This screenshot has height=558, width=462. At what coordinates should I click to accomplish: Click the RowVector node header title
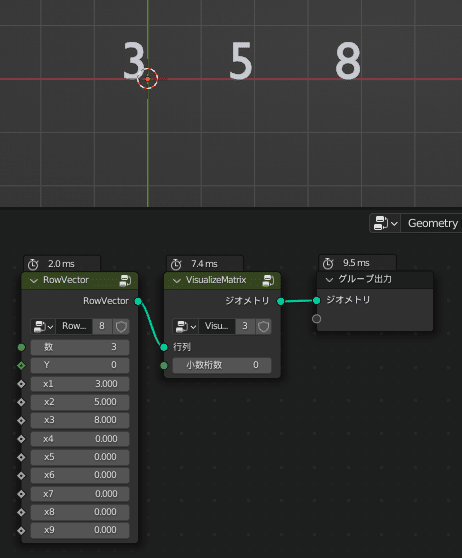click(x=66, y=280)
